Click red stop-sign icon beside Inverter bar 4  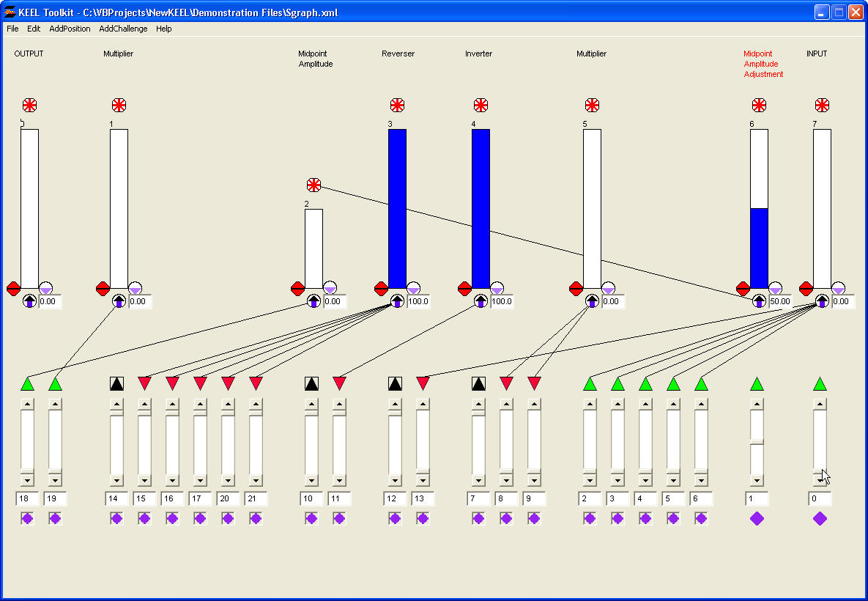(x=464, y=289)
